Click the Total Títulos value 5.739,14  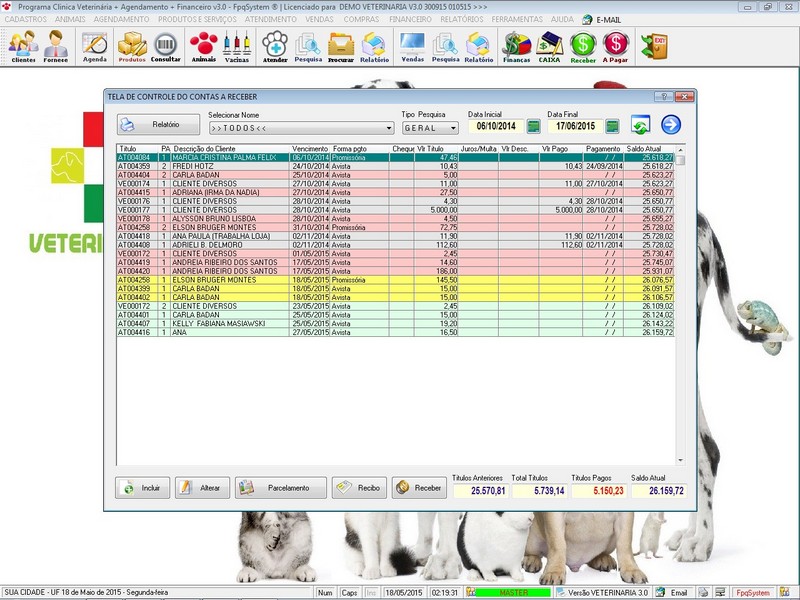[539, 491]
